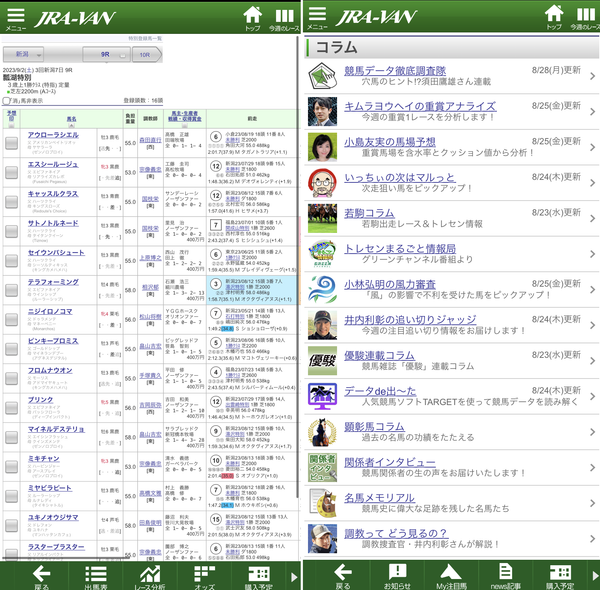600x590 pixels.
Task: Click the 優駿 magazine logo icon
Action: point(322,360)
